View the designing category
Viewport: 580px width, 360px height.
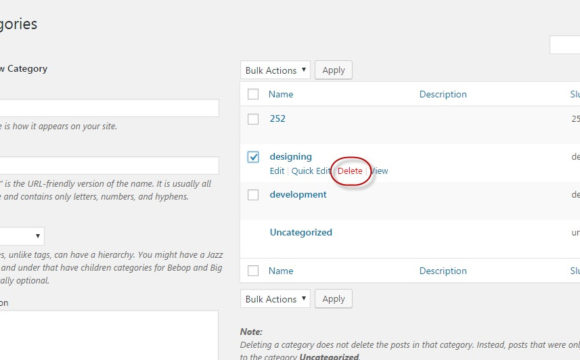pyautogui.click(x=380, y=171)
